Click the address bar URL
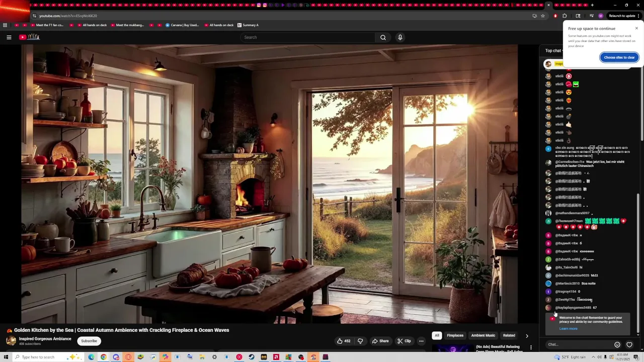The height and width of the screenshot is (362, 644). 68,16
